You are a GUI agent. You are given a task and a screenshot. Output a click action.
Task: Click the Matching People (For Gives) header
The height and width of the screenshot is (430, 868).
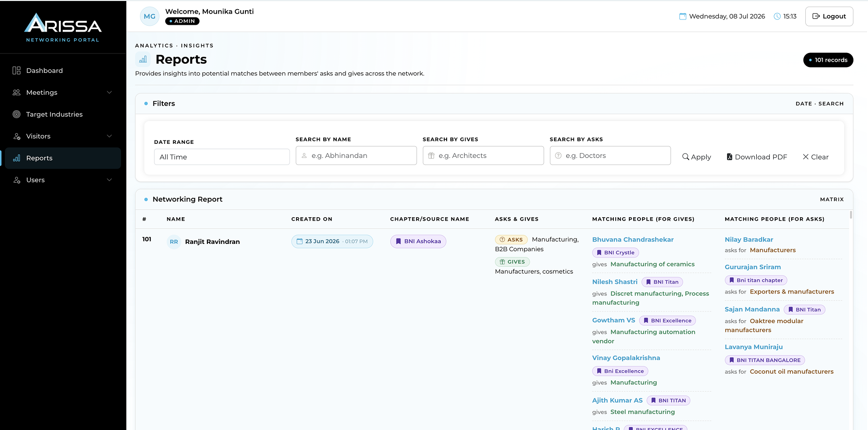643,219
